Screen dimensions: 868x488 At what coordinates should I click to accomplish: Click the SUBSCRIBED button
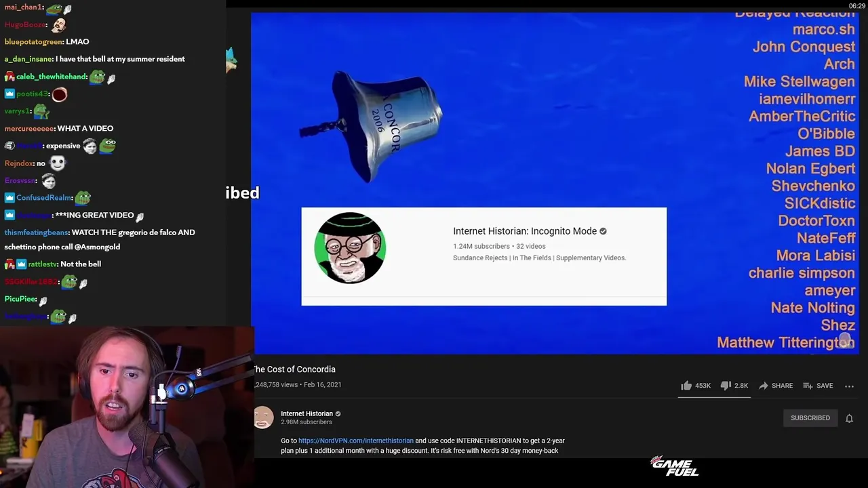pos(810,418)
